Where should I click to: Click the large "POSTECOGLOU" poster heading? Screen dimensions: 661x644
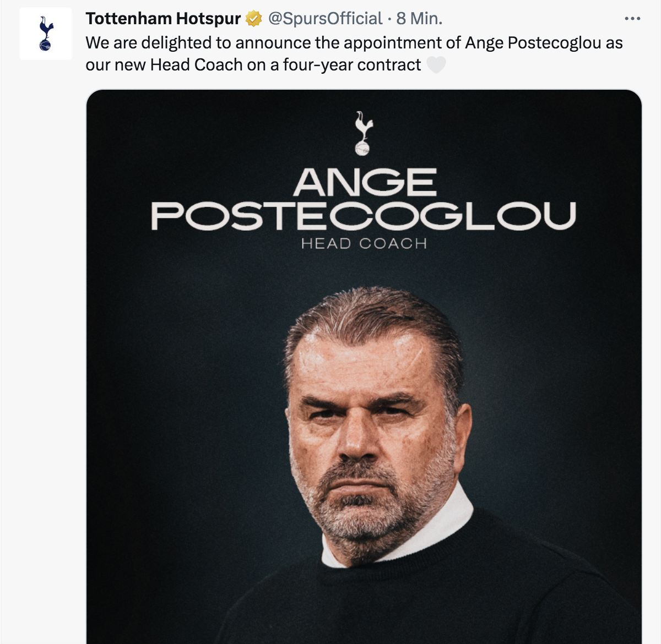click(364, 215)
